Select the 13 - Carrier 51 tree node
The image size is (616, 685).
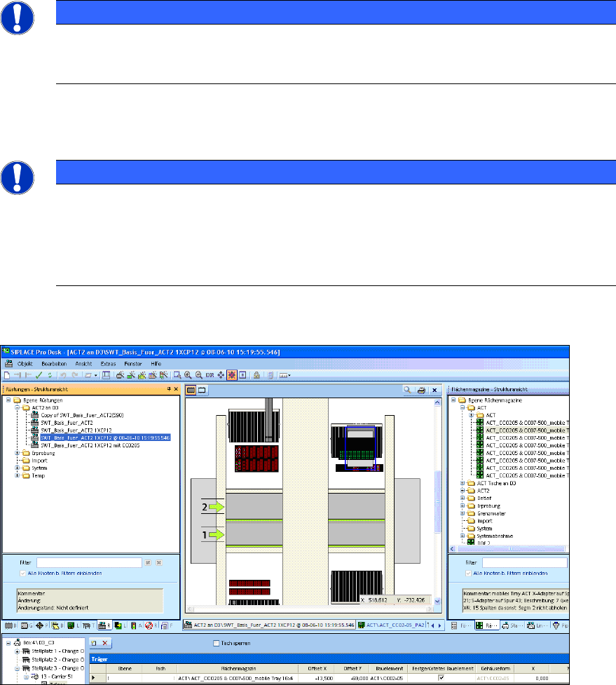[x=57, y=677]
